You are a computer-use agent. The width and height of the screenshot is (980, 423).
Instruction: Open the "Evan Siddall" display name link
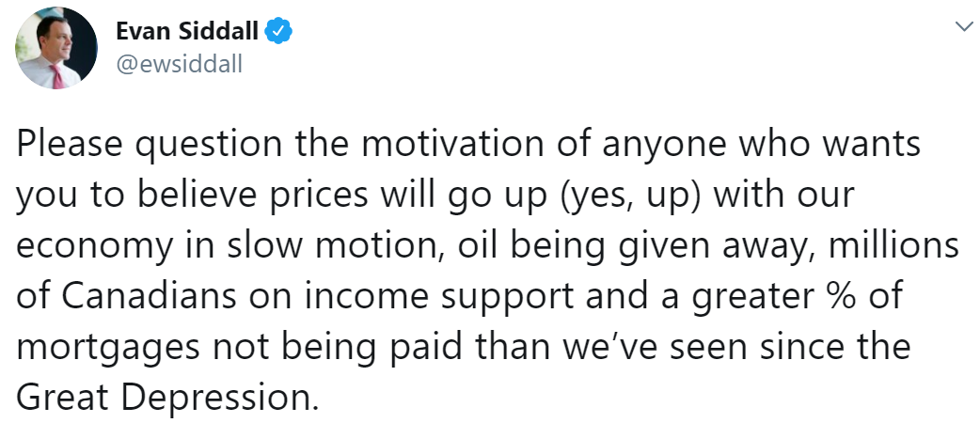[x=187, y=31]
